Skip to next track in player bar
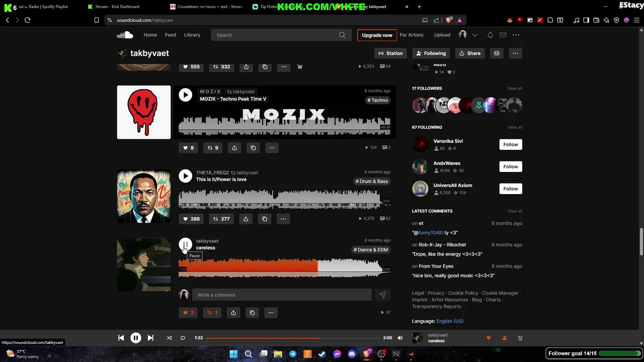The height and width of the screenshot is (362, 644). pyautogui.click(x=150, y=338)
